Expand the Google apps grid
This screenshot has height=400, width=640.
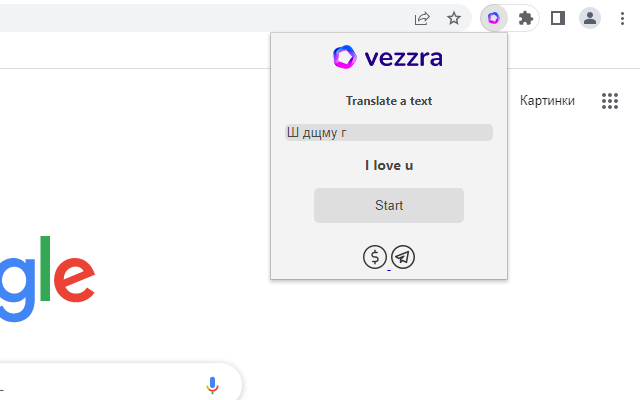[610, 100]
